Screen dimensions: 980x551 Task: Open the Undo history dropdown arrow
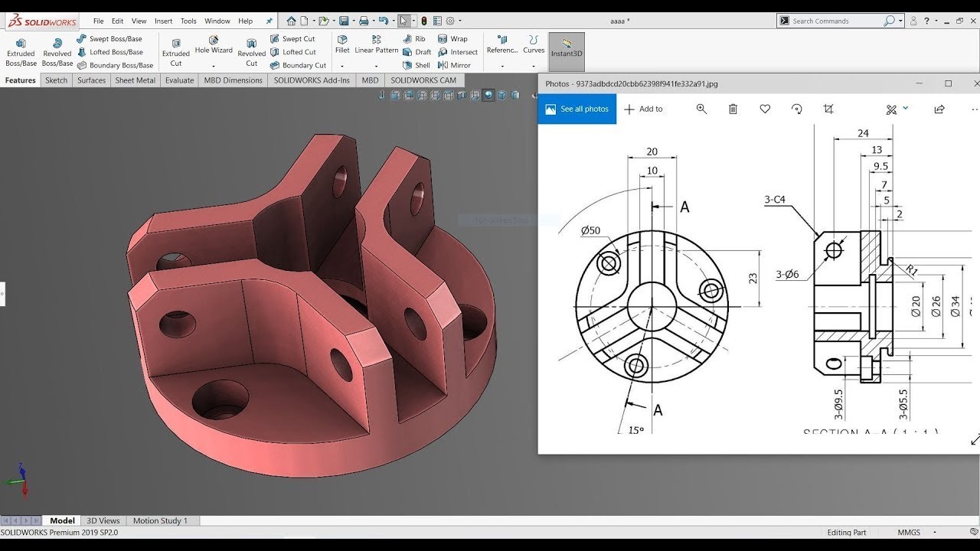[392, 21]
